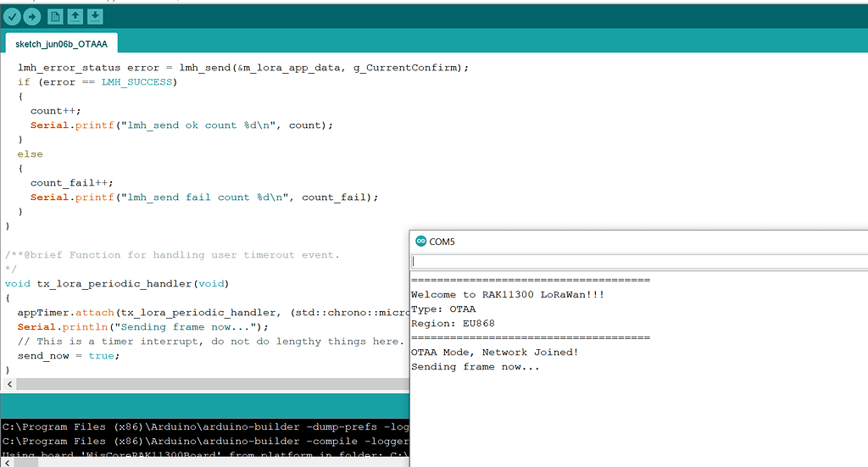The height and width of the screenshot is (467, 868).
Task: Save the sketch using the down-arrow icon
Action: tap(95, 17)
